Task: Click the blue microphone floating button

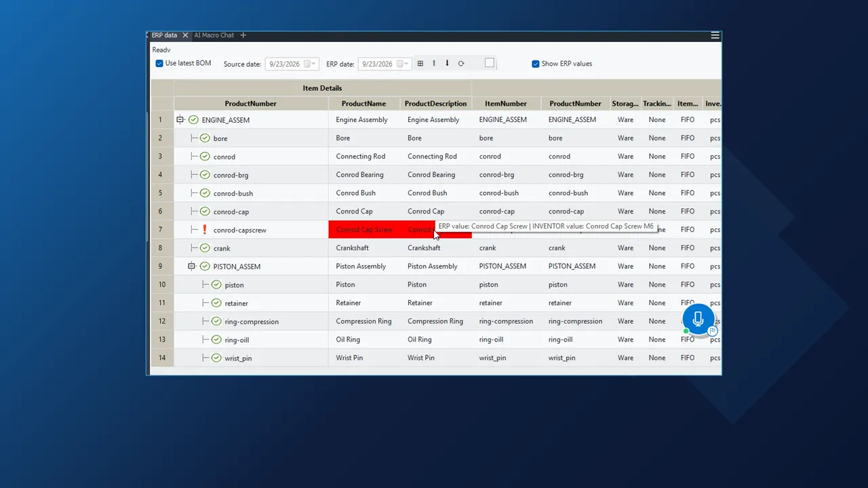Action: (698, 319)
